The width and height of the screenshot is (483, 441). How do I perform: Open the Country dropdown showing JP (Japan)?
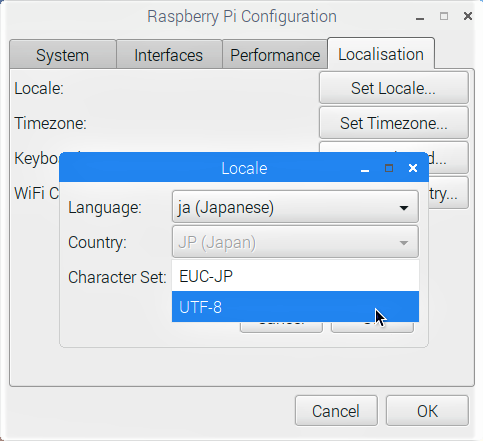click(295, 242)
